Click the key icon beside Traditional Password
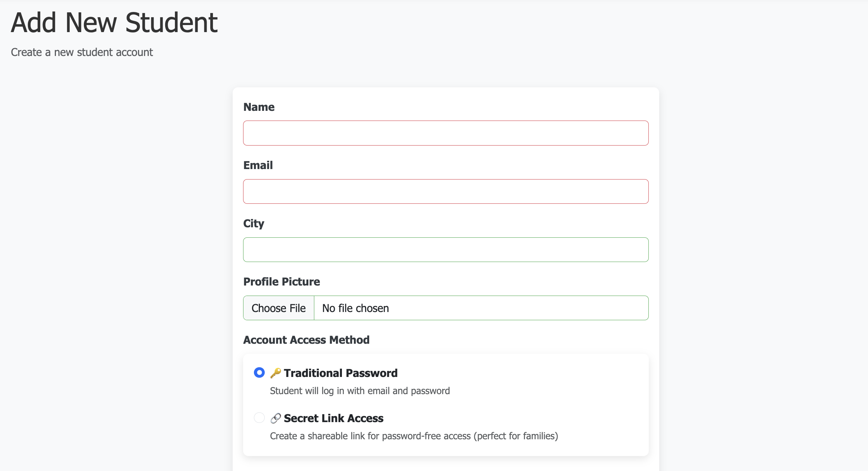The height and width of the screenshot is (471, 868). click(276, 373)
